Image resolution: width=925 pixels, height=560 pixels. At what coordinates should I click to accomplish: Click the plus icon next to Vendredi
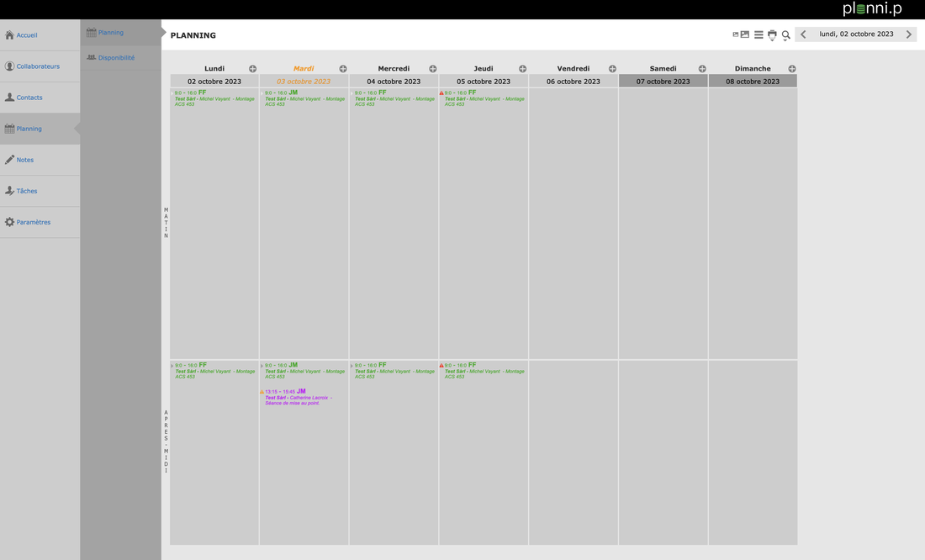[x=612, y=69]
